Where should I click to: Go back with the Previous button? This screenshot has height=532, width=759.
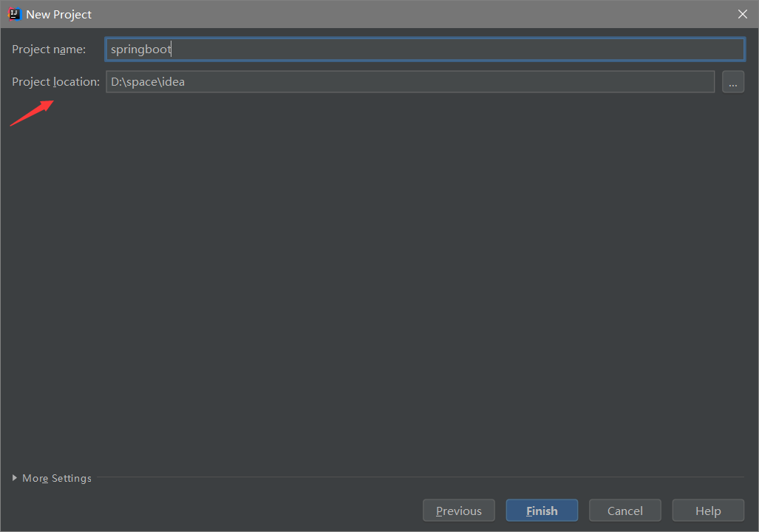tap(458, 511)
